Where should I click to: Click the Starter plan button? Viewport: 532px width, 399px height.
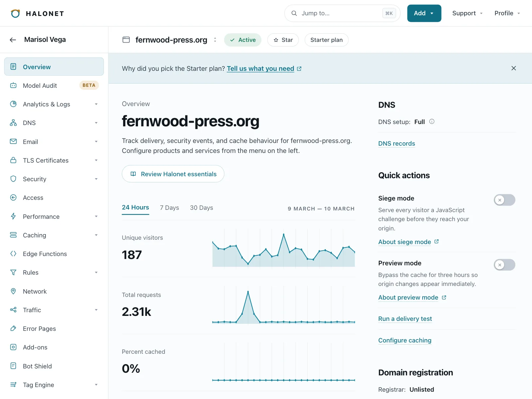click(x=327, y=40)
